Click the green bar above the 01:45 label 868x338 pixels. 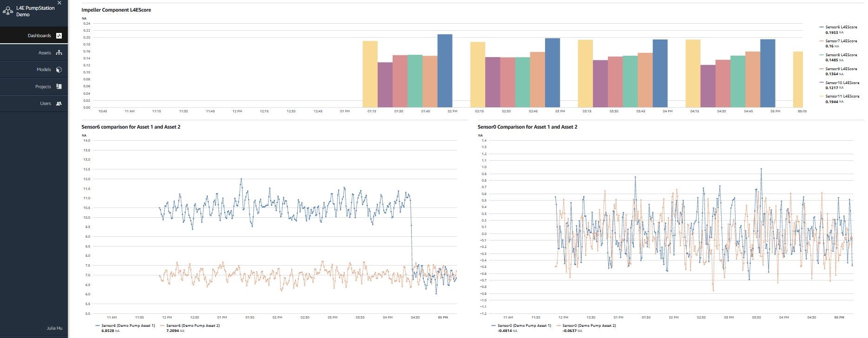tap(415, 81)
